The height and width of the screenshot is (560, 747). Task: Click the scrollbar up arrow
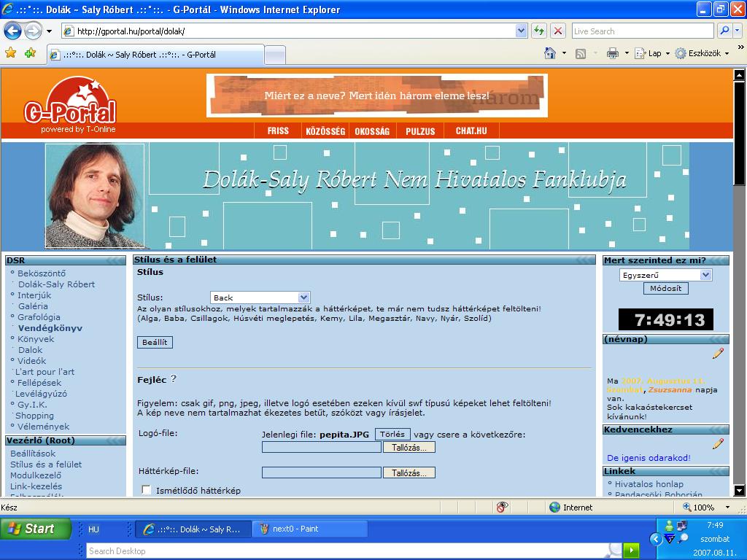[739, 75]
